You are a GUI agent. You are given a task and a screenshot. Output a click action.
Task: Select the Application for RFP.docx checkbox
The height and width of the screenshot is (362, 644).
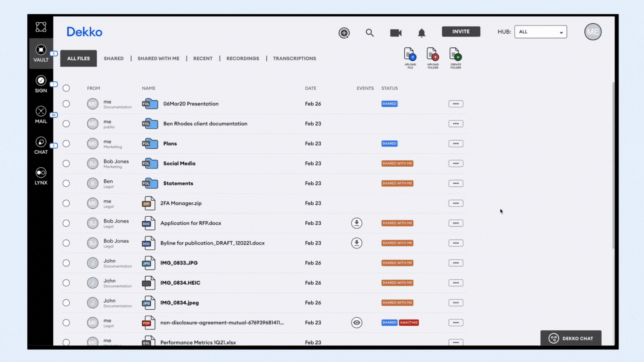click(66, 223)
